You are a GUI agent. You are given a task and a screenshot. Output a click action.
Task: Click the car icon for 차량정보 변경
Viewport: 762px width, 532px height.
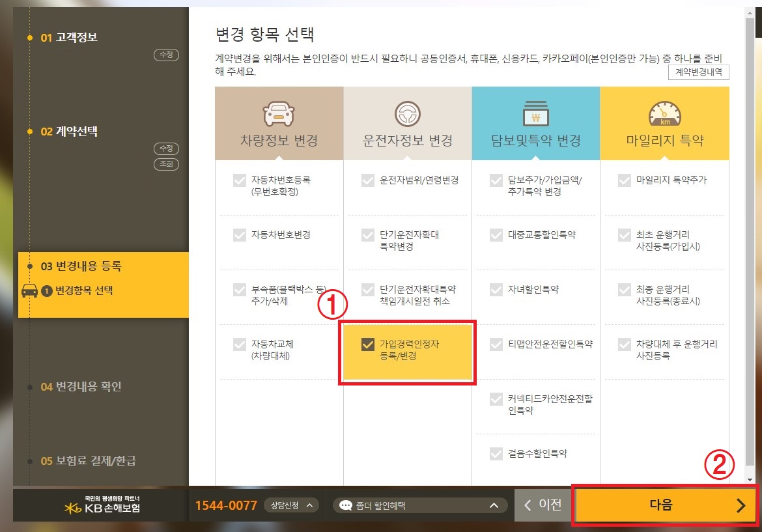point(279,114)
